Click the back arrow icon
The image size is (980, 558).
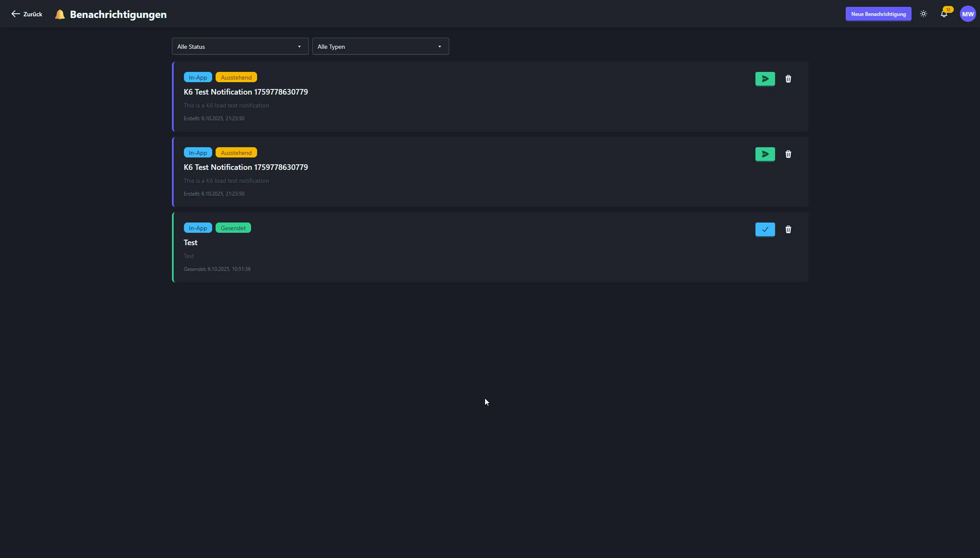15,14
